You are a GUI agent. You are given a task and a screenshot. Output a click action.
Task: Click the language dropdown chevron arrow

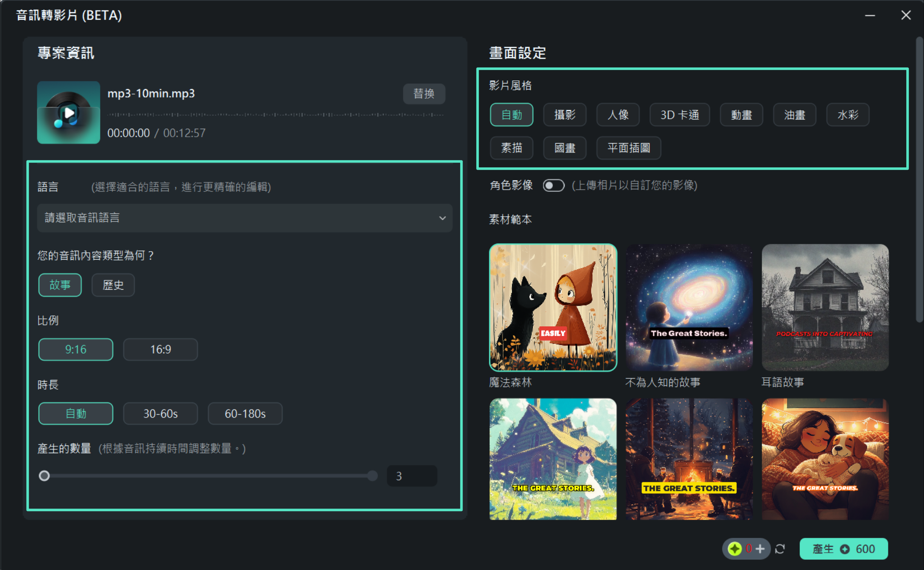coord(442,218)
